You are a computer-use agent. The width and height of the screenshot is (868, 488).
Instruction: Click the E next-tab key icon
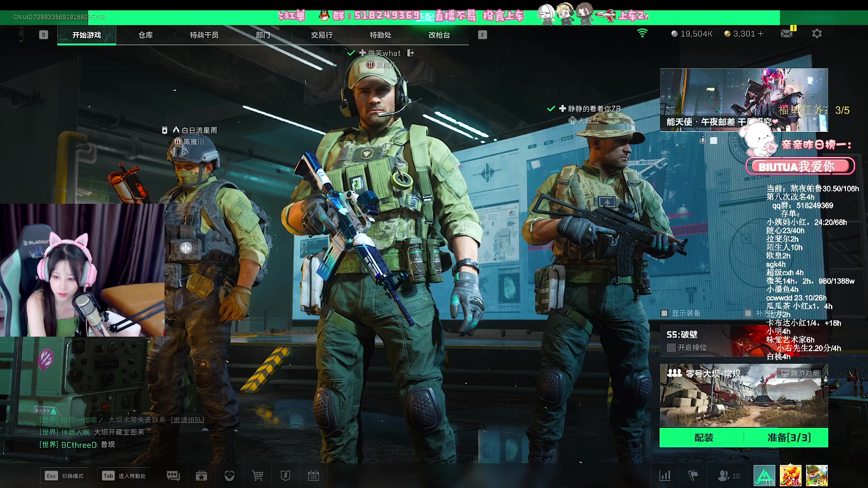coord(482,35)
